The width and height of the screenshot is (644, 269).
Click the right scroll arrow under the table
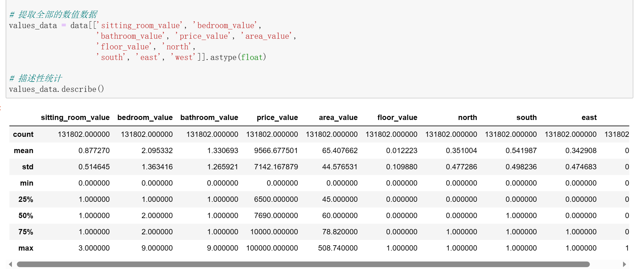(624, 264)
